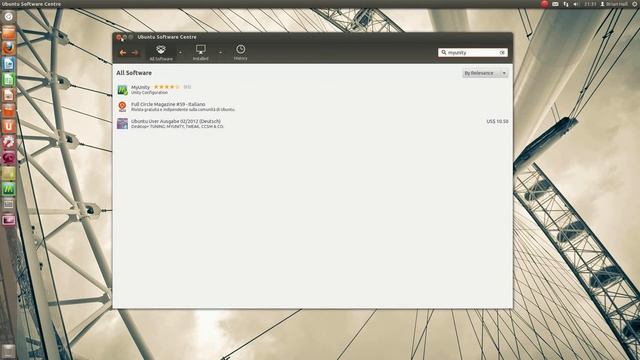Open the By Relevance sort dropdown
Viewport: 640px width, 360px height.
485,73
